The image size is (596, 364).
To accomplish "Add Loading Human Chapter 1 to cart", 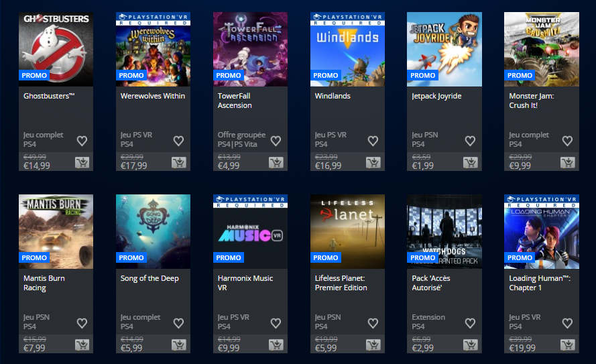I will 567,345.
